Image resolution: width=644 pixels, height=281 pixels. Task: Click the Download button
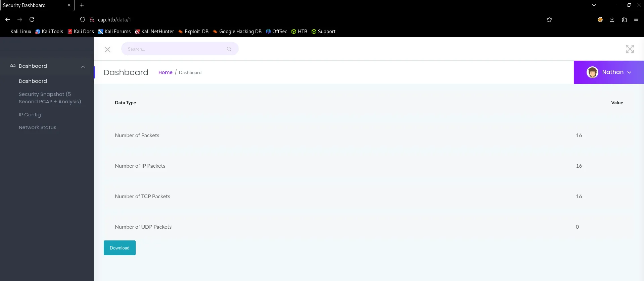(120, 248)
